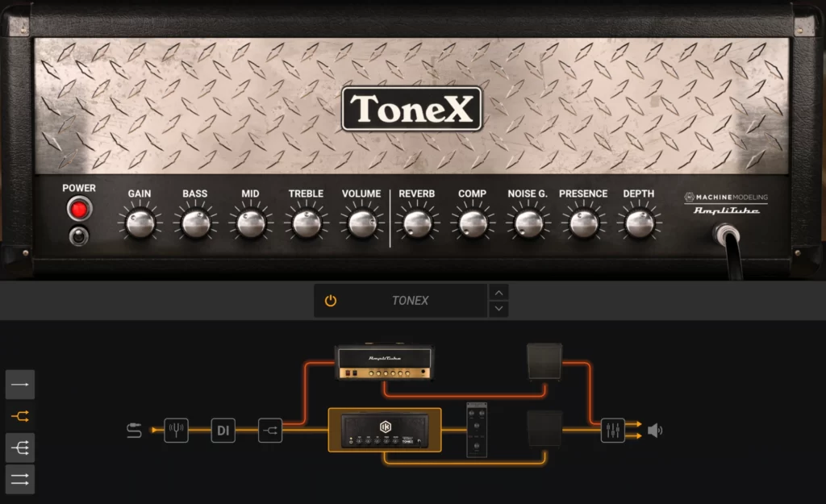This screenshot has width=826, height=504.
Task: Choose the orange two-way split routing layout
Action: (x=20, y=416)
